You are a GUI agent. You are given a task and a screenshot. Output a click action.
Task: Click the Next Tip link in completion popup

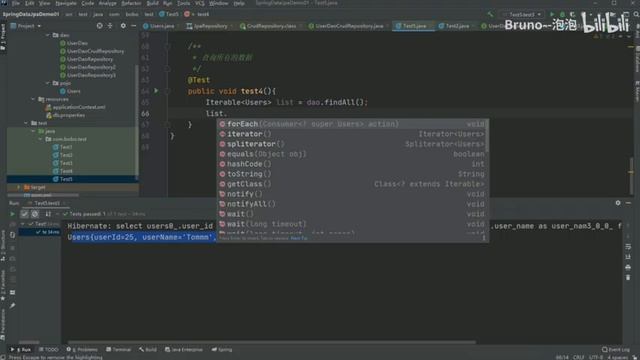(x=299, y=238)
